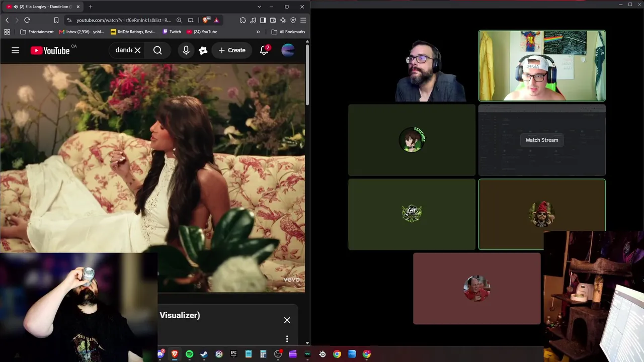Click the YouTube address bar URL

click(123, 20)
